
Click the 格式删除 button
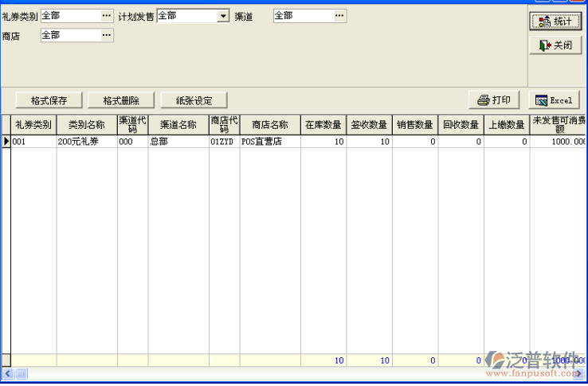pos(120,100)
